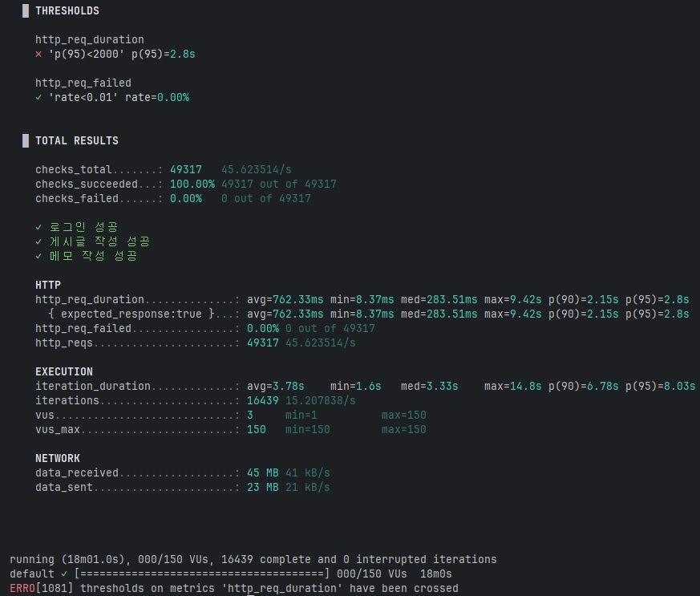Viewport: 700px width, 596px height.
Task: Click '0 out of 49317' on http_req_failed row
Action: pyautogui.click(x=330, y=328)
